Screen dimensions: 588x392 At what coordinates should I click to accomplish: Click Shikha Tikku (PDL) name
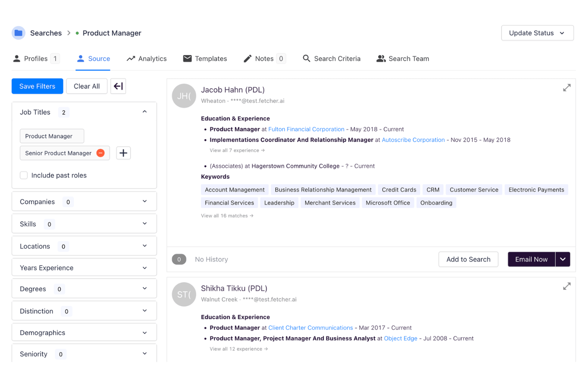[234, 289]
